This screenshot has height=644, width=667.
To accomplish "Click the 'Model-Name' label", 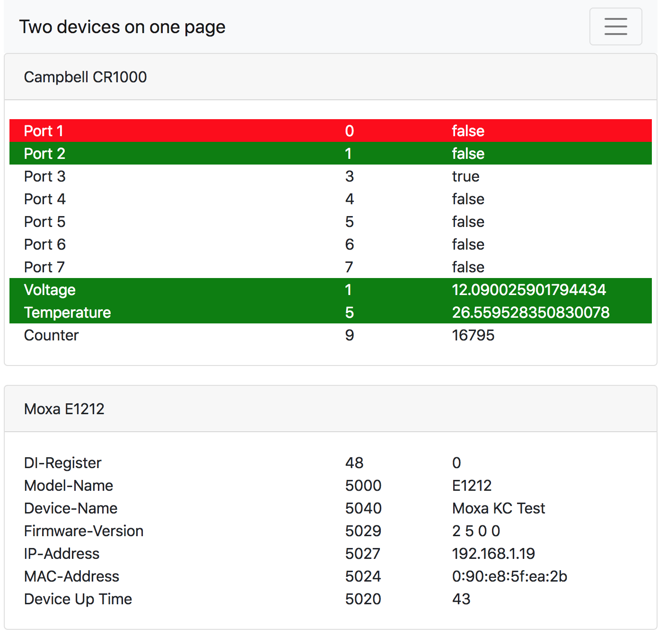I will tap(69, 486).
